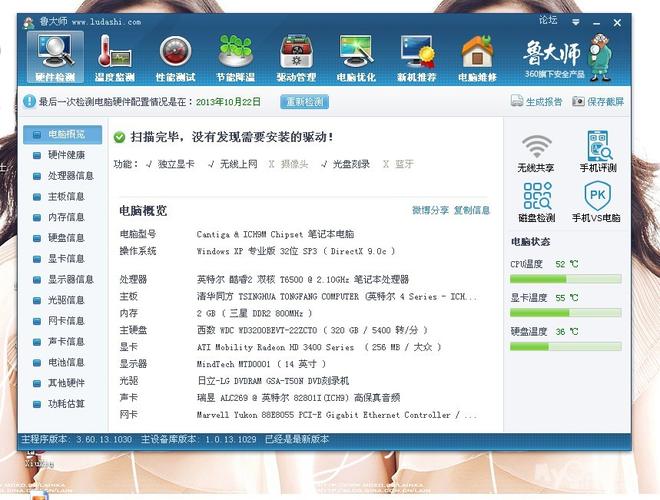The image size is (660, 500).
Task: Select 电脑概览 in sidebar
Action: click(62, 135)
